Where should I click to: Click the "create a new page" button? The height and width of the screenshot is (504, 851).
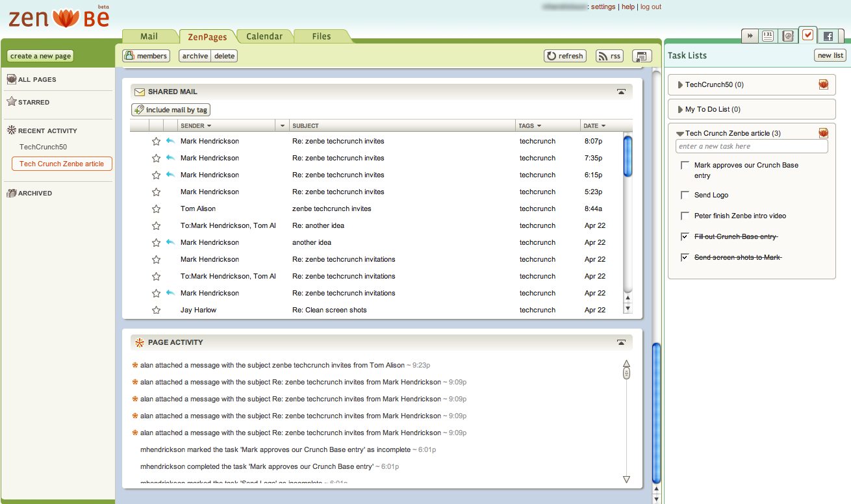40,56
